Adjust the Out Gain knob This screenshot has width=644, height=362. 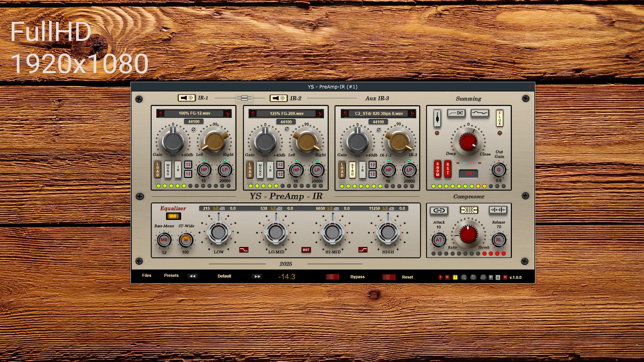(x=499, y=170)
